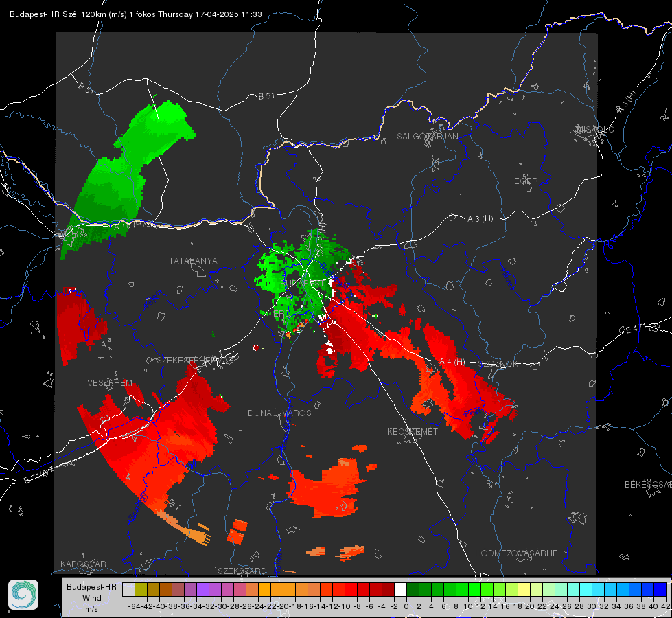
Task: Pick the olive swatch between -64 and -42
Action: click(x=141, y=590)
